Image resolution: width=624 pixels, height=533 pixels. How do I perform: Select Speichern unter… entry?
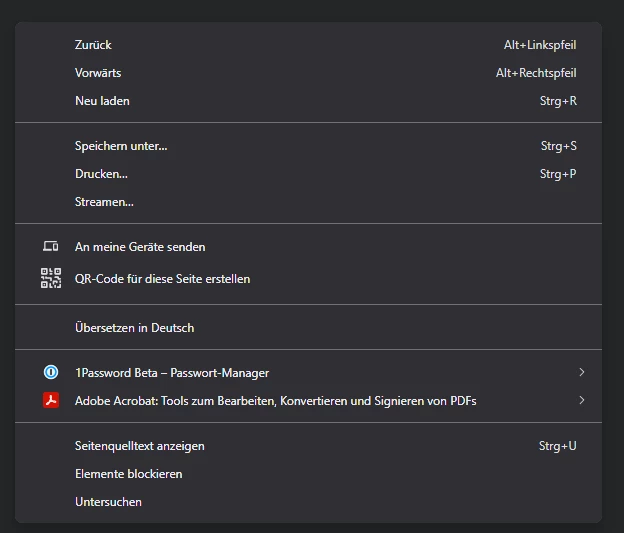[121, 146]
